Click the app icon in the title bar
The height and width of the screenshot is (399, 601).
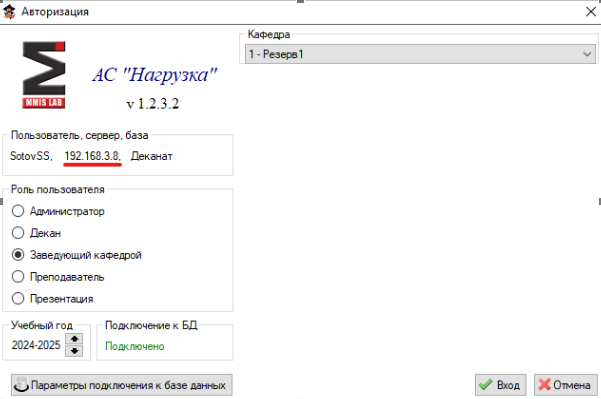(9, 12)
